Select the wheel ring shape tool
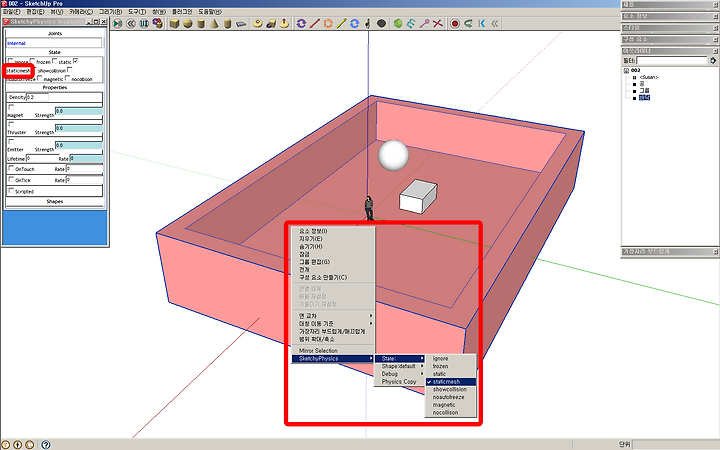The height and width of the screenshot is (450, 720). click(x=258, y=23)
